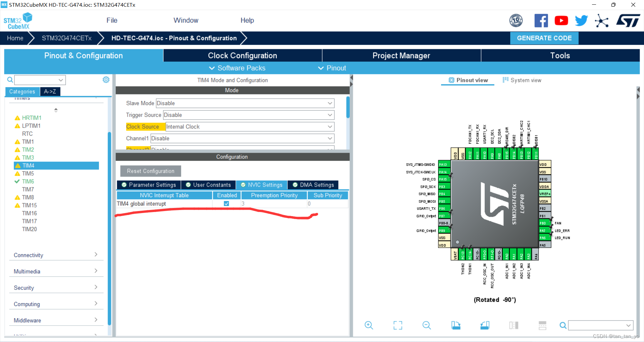Click the rotate clockwise icon below pinout
The width and height of the screenshot is (644, 342).
click(x=455, y=325)
